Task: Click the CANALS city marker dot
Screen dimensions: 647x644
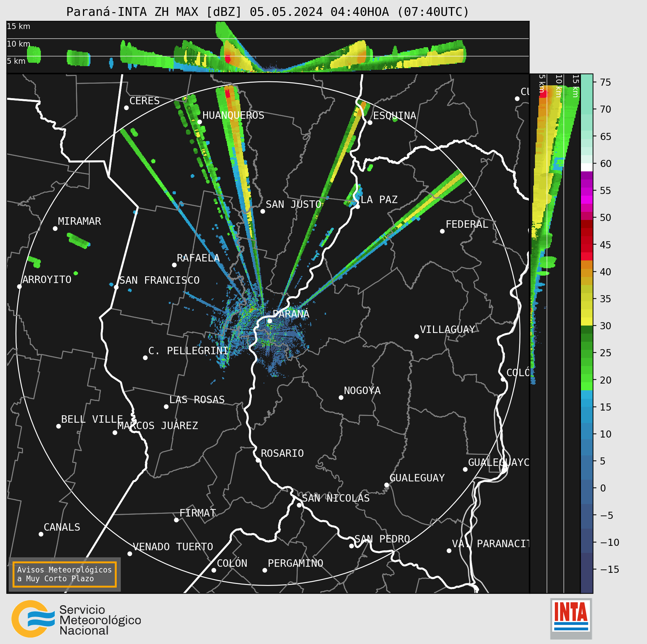Action: click(41, 534)
